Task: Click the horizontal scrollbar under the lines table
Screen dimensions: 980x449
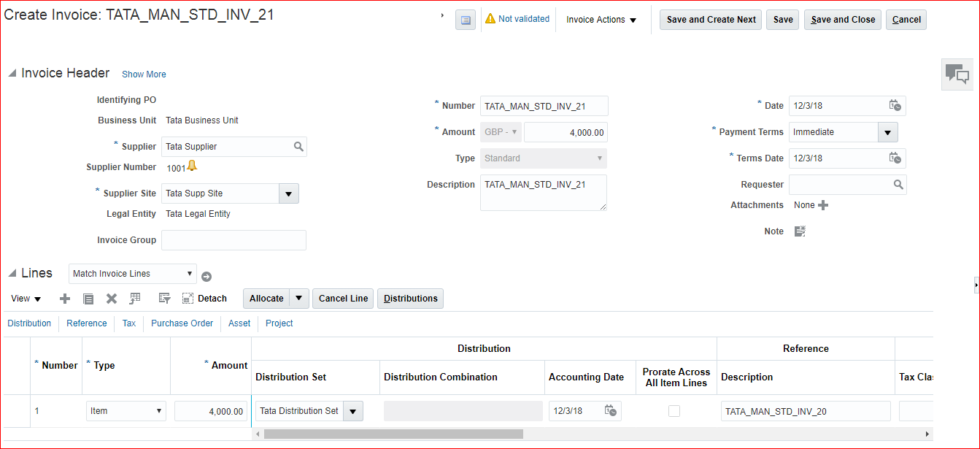Action: 393,434
